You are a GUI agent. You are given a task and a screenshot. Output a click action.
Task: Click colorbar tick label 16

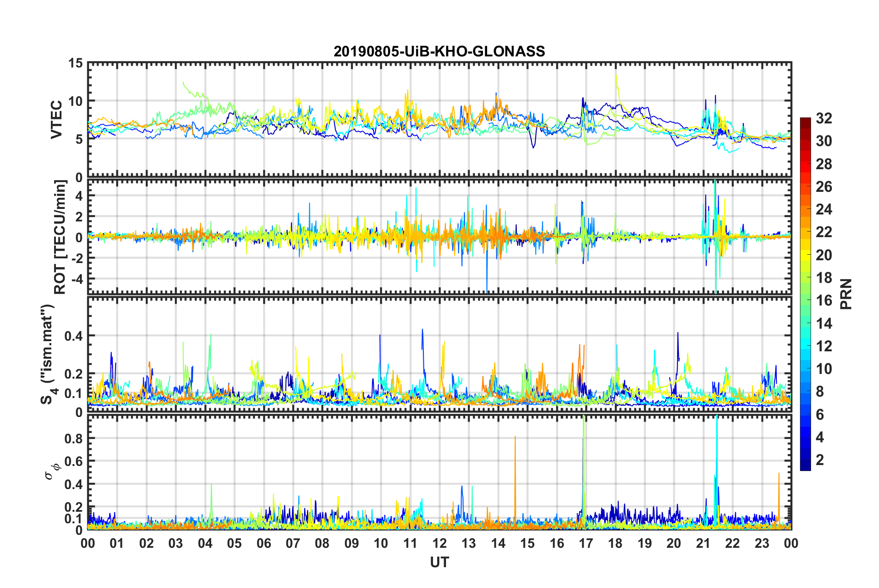pyautogui.click(x=824, y=300)
